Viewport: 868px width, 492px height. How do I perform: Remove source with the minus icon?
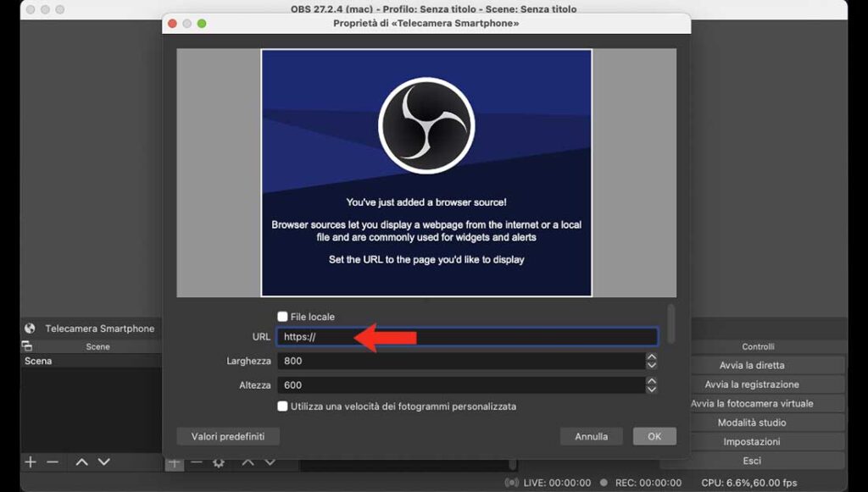(x=197, y=462)
